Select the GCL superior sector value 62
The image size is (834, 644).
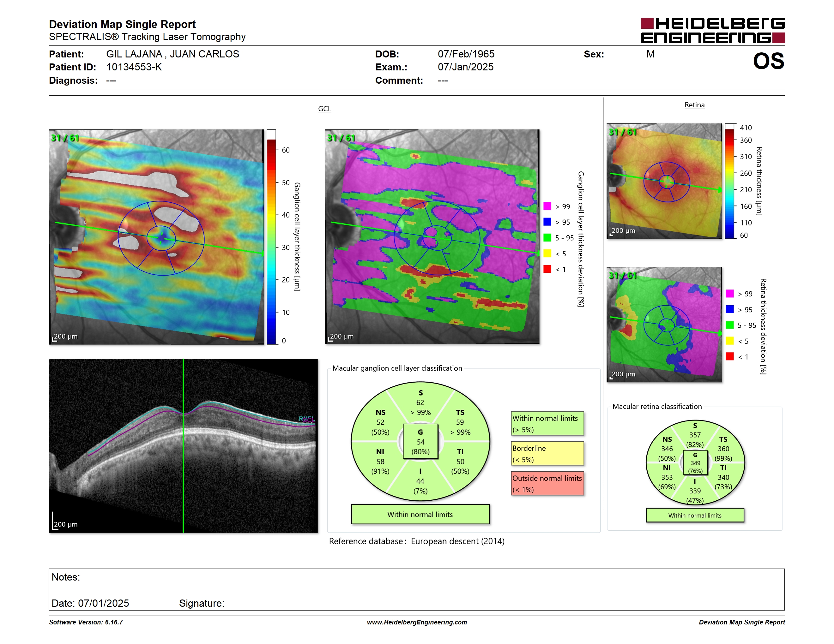click(x=420, y=402)
